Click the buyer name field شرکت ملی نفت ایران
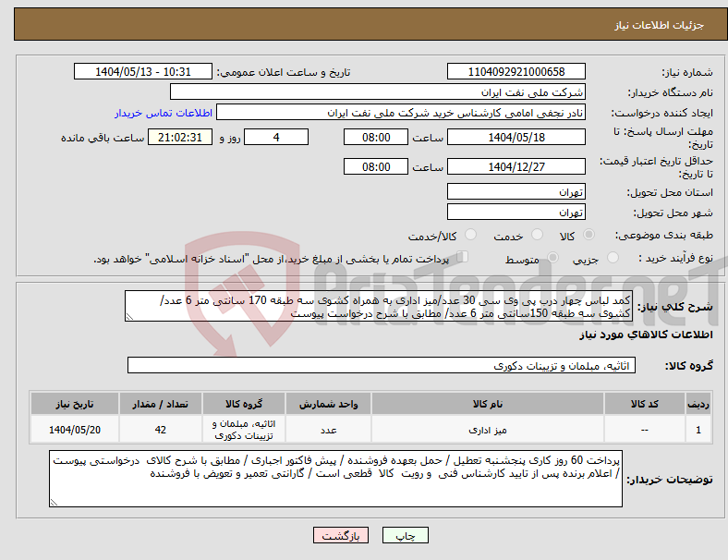The image size is (728, 560). (378, 91)
